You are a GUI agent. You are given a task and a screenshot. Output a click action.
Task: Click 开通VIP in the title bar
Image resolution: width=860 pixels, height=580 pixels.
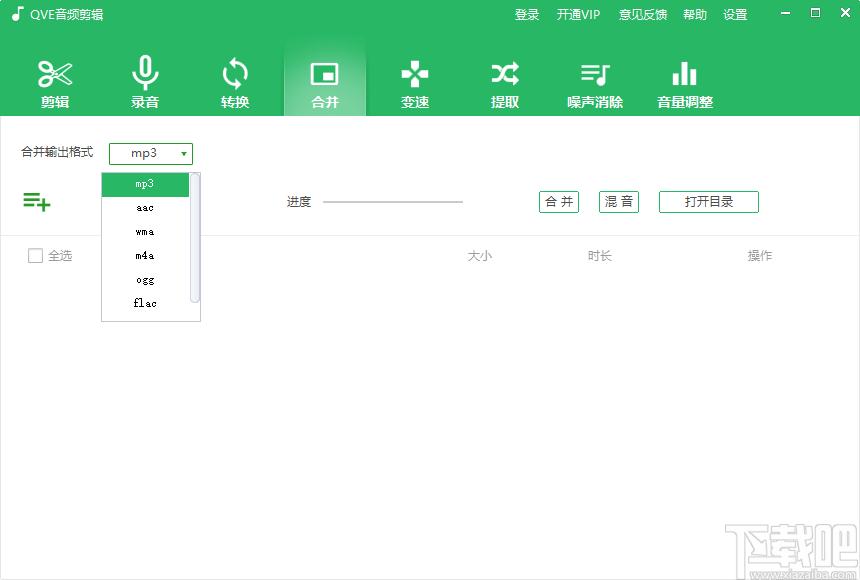point(578,15)
